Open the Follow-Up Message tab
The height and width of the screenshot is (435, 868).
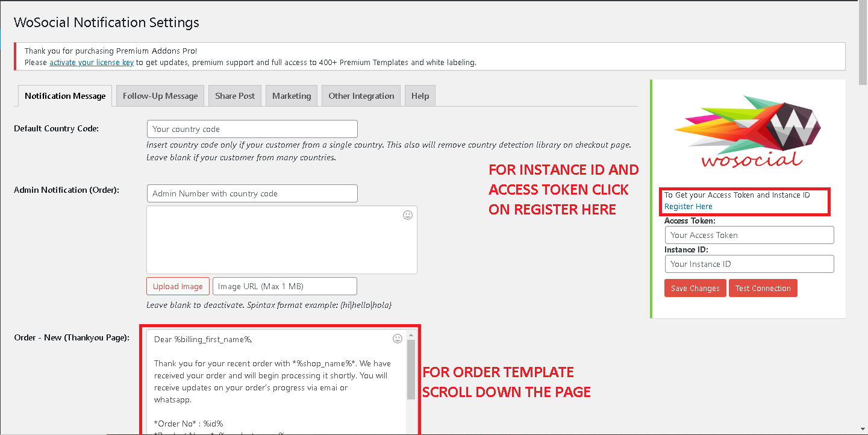(x=160, y=96)
